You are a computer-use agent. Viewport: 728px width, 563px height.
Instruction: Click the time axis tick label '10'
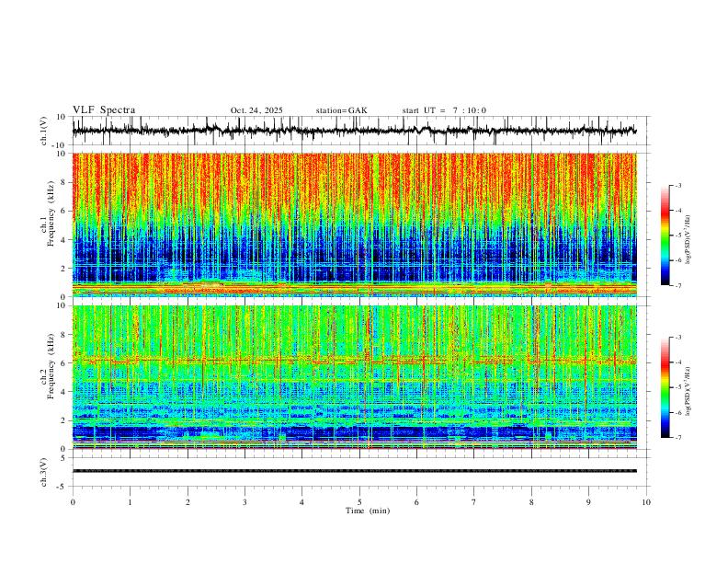click(646, 502)
